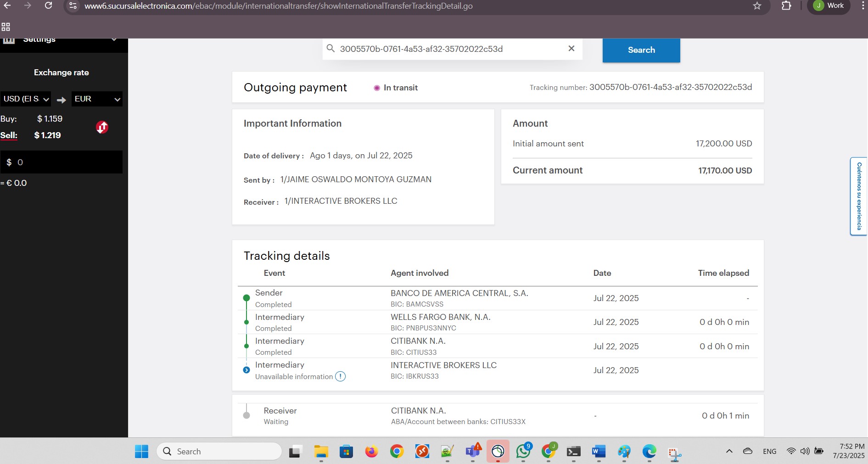Open File Explorer from the taskbar
Image resolution: width=868 pixels, height=464 pixels.
coord(321,452)
